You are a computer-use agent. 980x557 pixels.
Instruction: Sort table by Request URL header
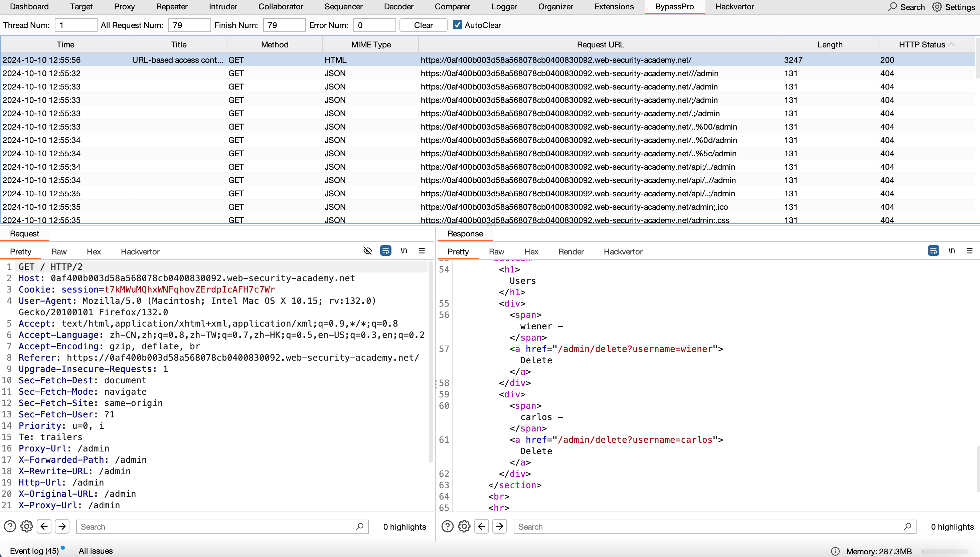(600, 44)
